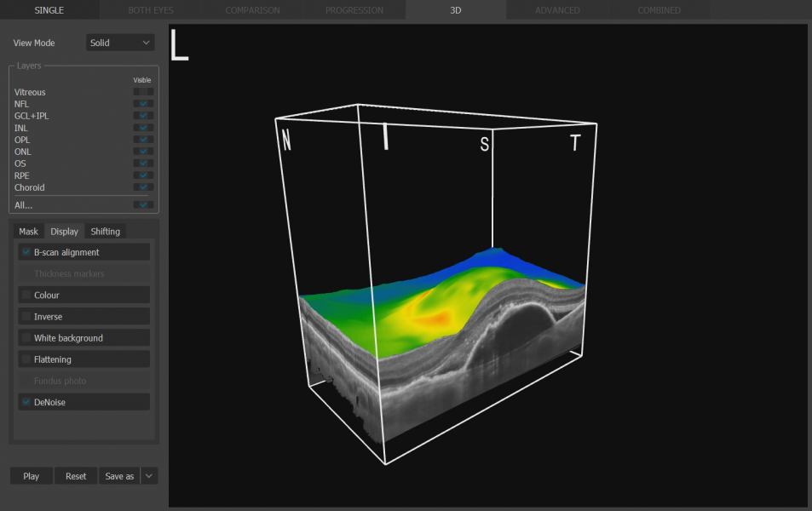Enable the Colour option
812x511 pixels.
pyautogui.click(x=26, y=296)
